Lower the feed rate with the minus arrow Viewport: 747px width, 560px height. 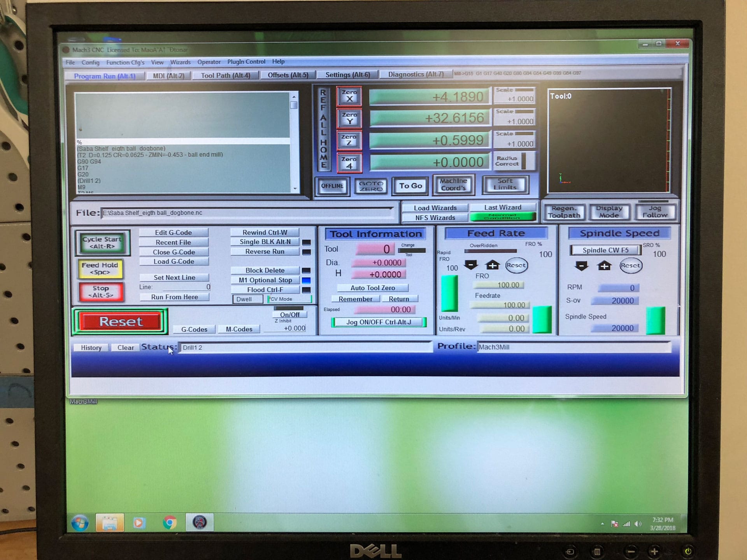coord(471,265)
